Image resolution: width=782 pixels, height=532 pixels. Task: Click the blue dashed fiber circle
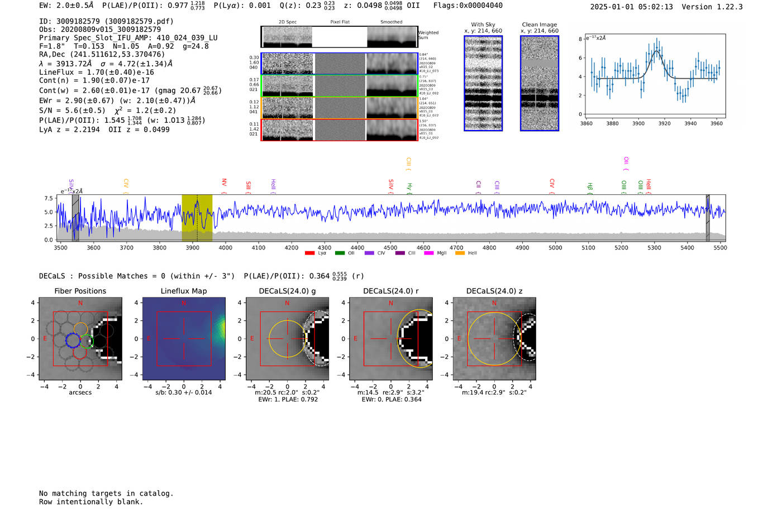[x=73, y=339]
